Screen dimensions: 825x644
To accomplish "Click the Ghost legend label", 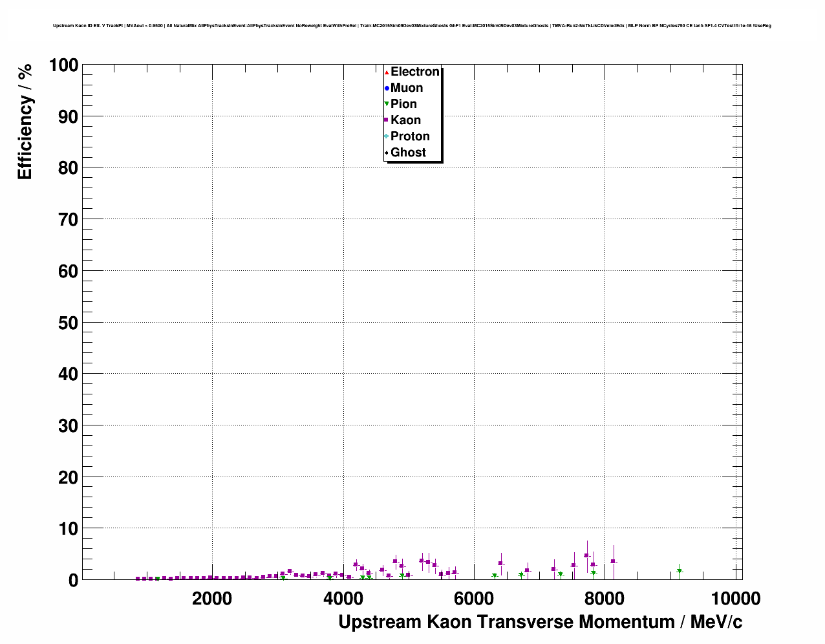I will (x=408, y=153).
